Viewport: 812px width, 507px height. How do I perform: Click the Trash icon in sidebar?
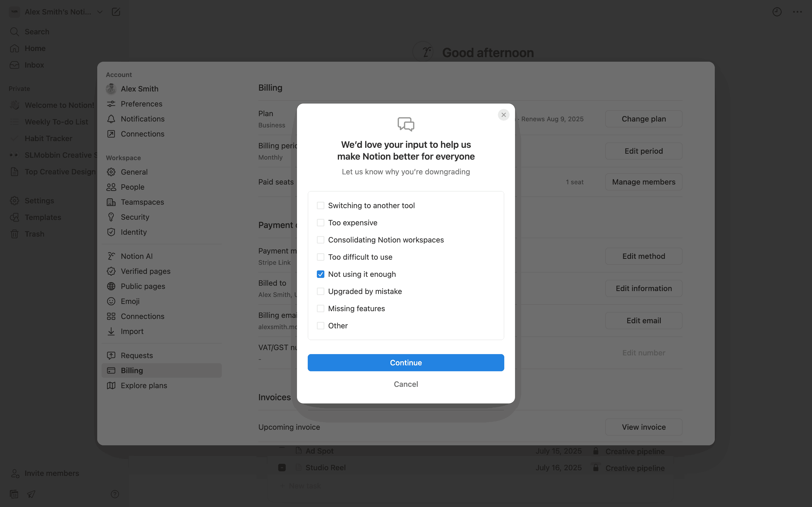pyautogui.click(x=15, y=234)
